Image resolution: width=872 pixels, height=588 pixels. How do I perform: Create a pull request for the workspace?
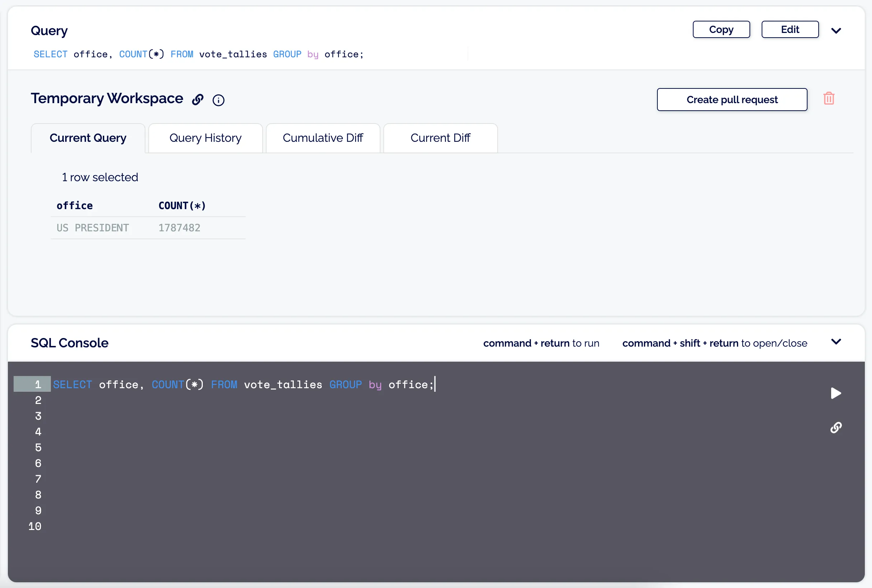[x=732, y=100]
